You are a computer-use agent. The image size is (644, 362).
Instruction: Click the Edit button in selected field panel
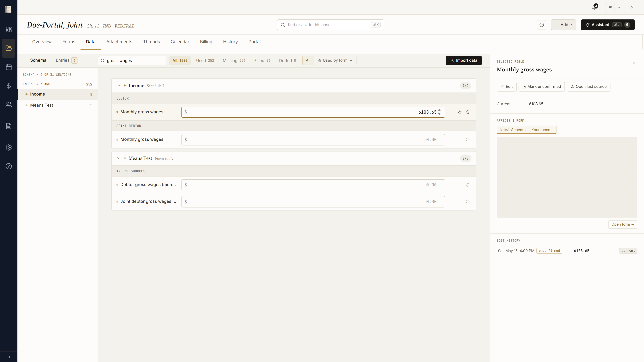click(506, 86)
